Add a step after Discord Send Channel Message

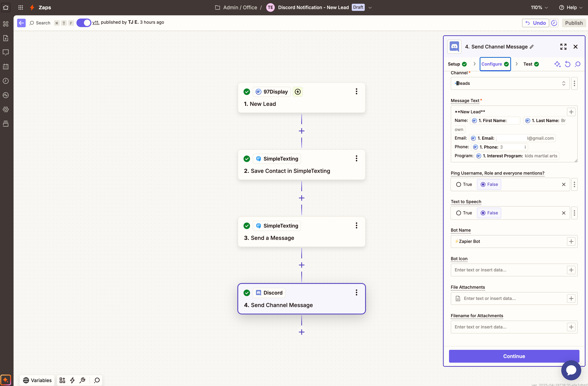(x=301, y=332)
